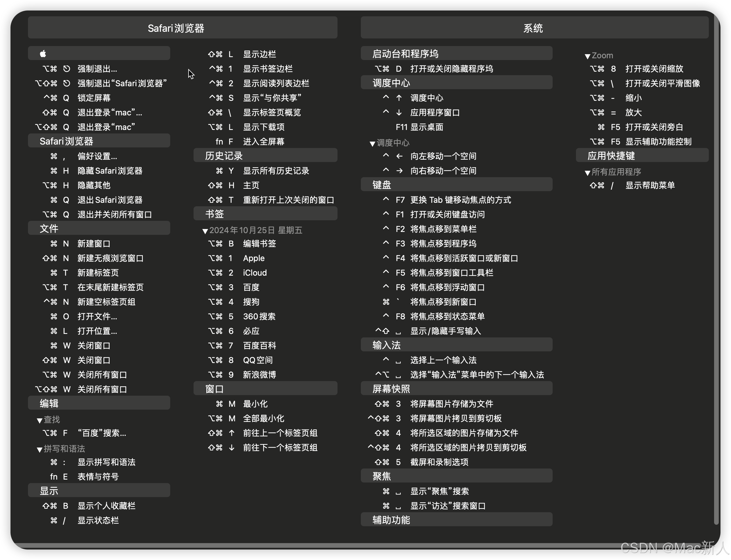Collapse the 查找 group under 编辑
Screen dimensions: 731x560
point(39,420)
